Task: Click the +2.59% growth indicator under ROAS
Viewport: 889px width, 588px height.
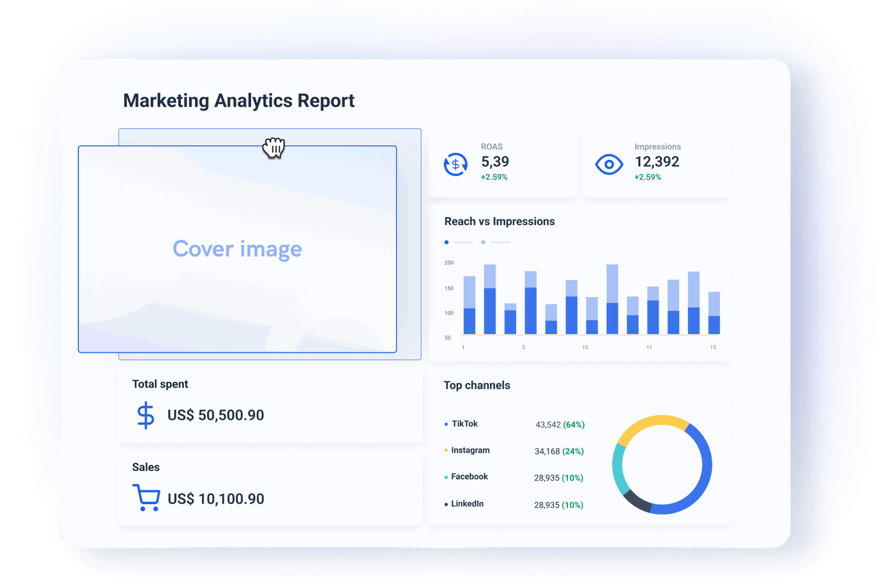Action: (x=493, y=177)
